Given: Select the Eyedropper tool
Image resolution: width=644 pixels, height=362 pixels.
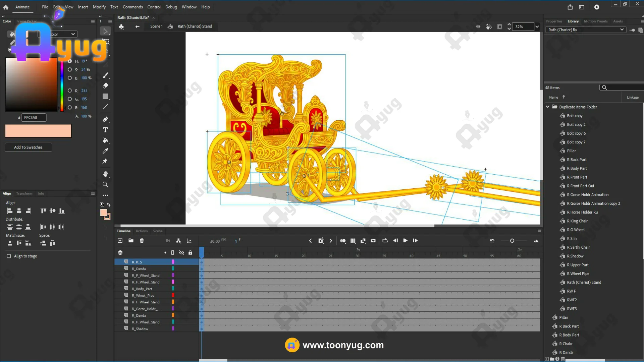Looking at the screenshot, I should [x=105, y=151].
